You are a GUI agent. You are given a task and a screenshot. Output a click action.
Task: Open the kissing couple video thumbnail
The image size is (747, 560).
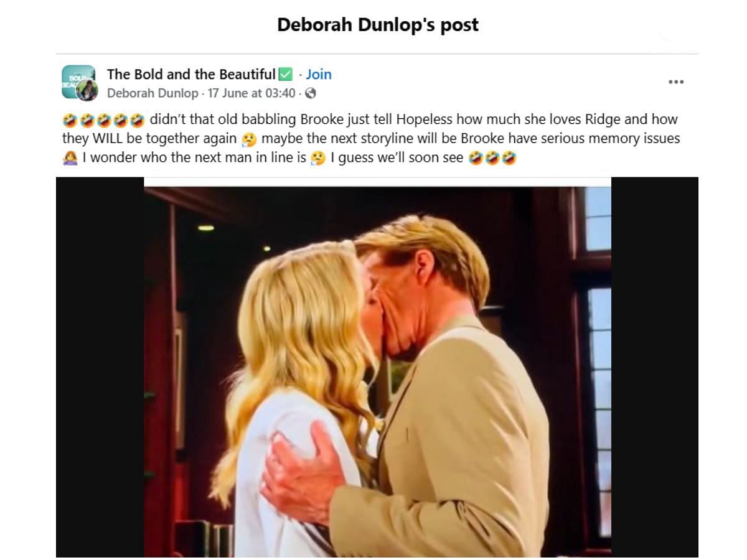377,367
